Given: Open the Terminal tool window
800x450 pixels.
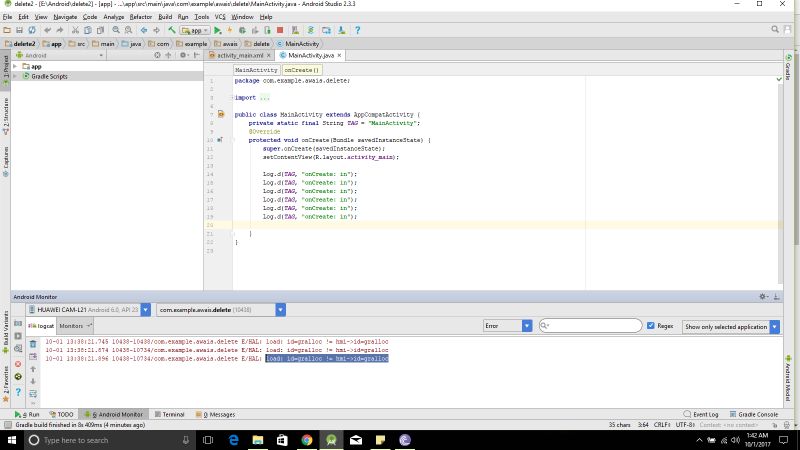Looking at the screenshot, I should tap(169, 414).
